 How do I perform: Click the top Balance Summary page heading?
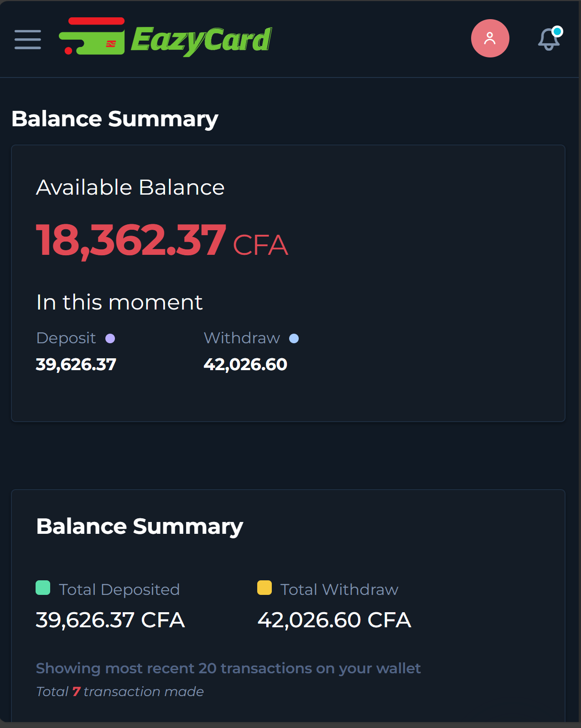click(115, 119)
